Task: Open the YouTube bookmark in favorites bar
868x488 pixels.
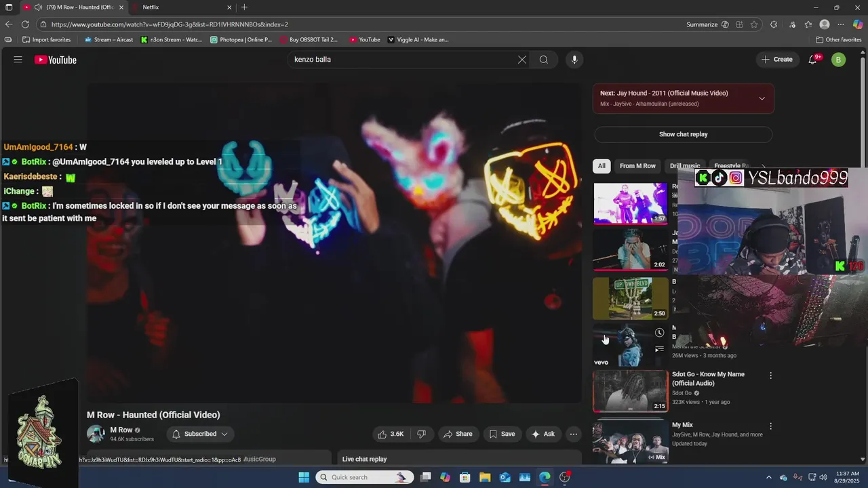Action: (x=365, y=39)
